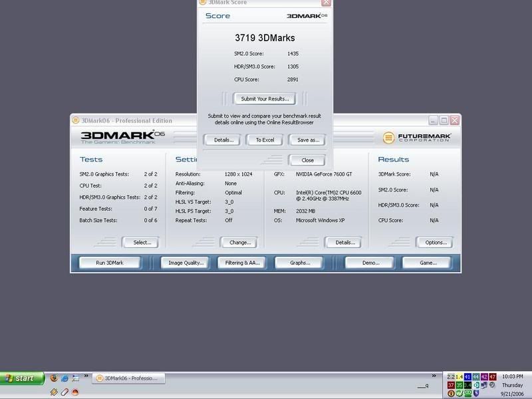This screenshot has height=399, width=532.
Task: Expand hidden Quick Launch icons chevron
Action: click(86, 376)
